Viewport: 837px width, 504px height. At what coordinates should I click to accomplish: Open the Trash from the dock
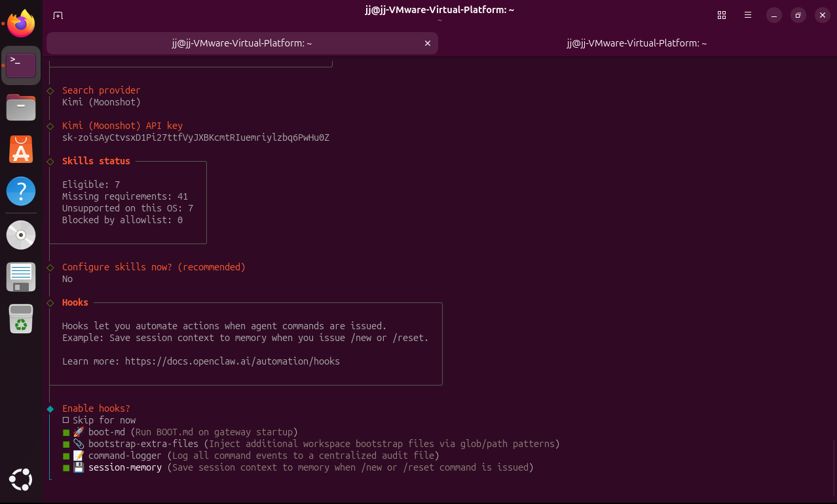coord(21,319)
